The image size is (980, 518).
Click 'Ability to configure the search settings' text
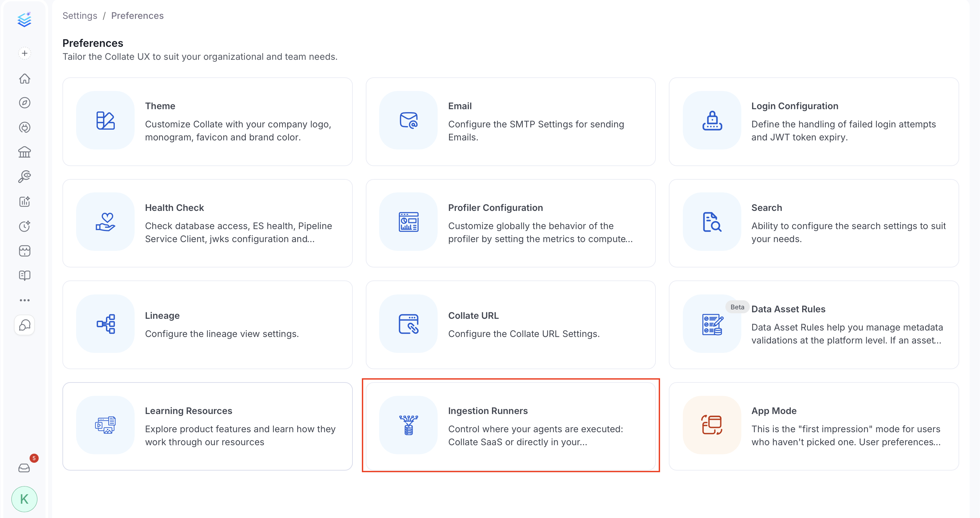coord(848,232)
